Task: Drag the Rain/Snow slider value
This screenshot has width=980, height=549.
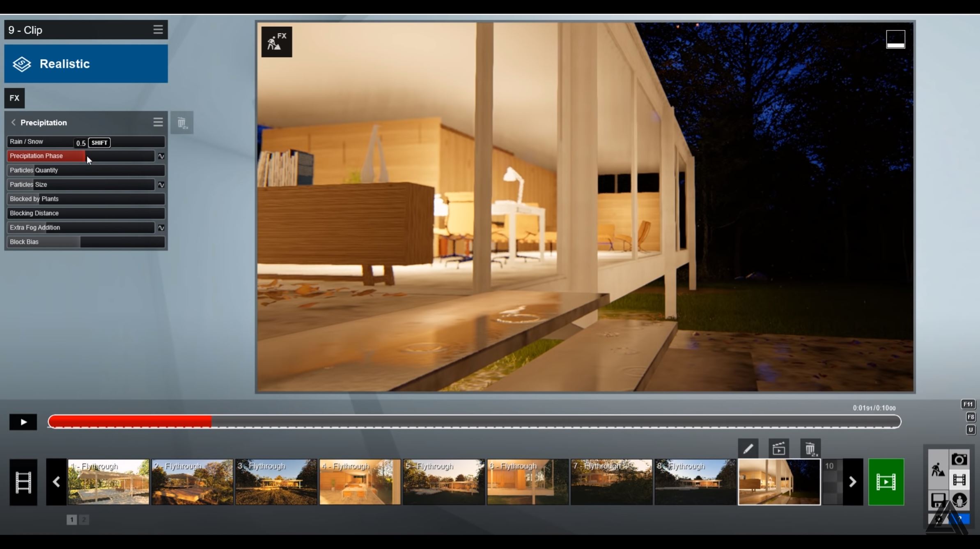Action: [81, 142]
